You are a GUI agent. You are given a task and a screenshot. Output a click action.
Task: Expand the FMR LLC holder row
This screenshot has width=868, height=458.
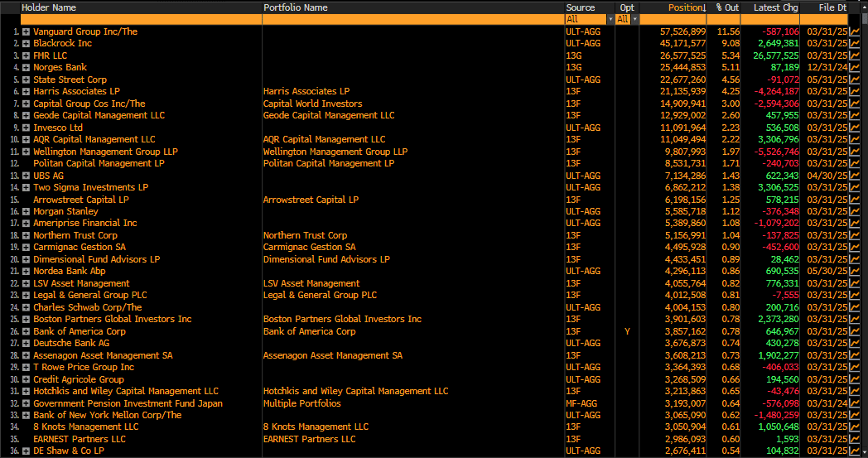27,55
